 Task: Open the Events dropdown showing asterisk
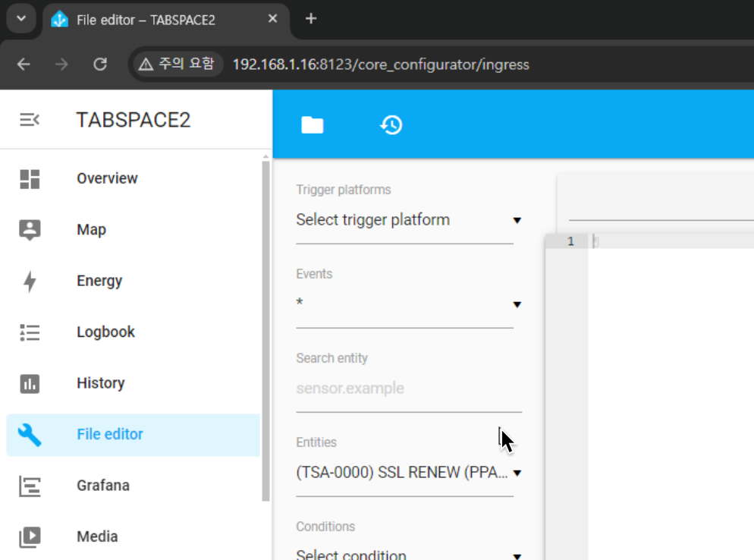409,304
